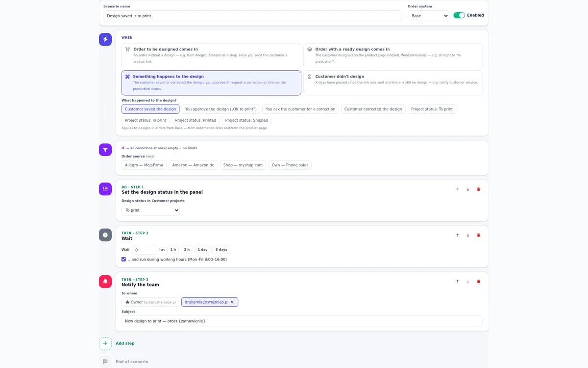Image resolution: width=588 pixels, height=368 pixels.
Task: Click the box icon in ready design card
Action: tap(309, 50)
